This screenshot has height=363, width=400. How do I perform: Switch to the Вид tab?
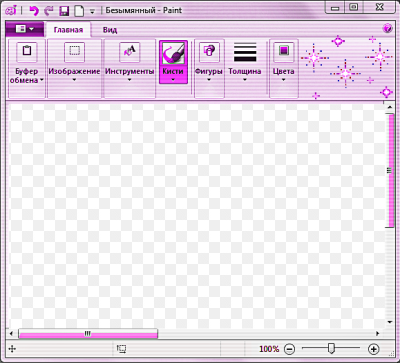pyautogui.click(x=110, y=30)
